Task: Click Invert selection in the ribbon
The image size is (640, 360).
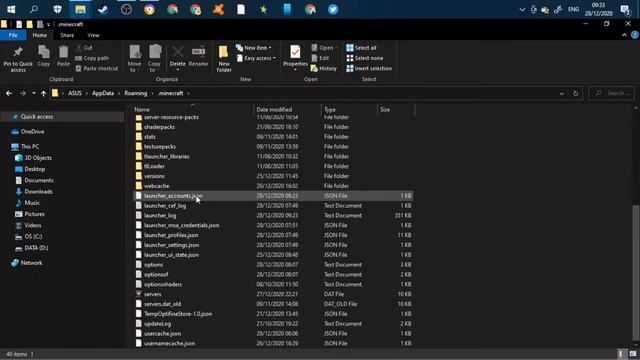Action: tap(369, 68)
